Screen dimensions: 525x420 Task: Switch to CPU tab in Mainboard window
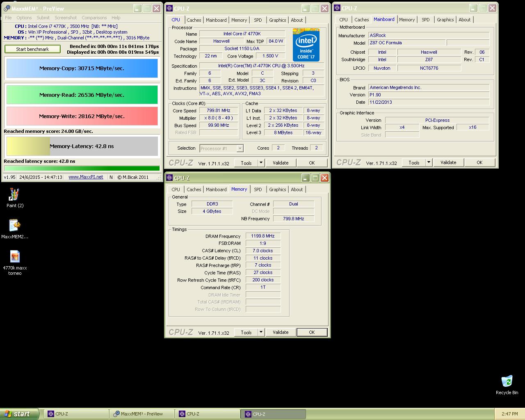(x=344, y=20)
